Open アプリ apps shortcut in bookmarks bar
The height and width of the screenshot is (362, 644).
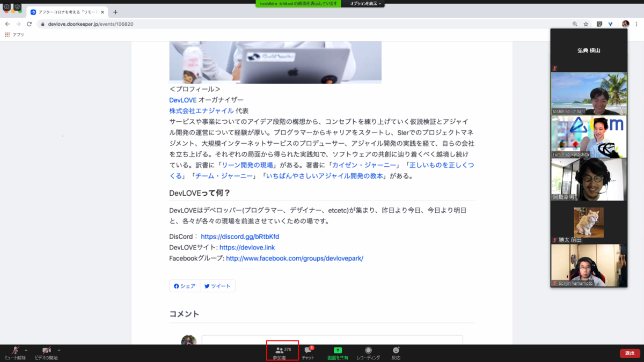14,35
